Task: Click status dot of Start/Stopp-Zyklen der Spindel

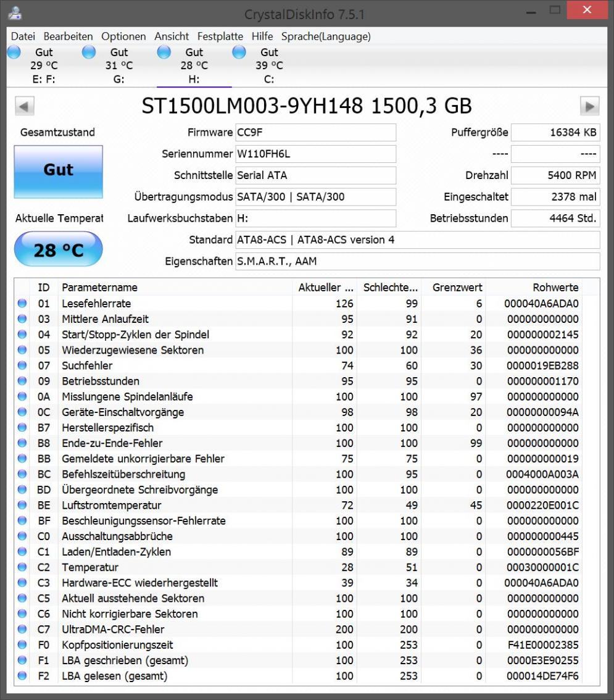Action: pos(22,335)
